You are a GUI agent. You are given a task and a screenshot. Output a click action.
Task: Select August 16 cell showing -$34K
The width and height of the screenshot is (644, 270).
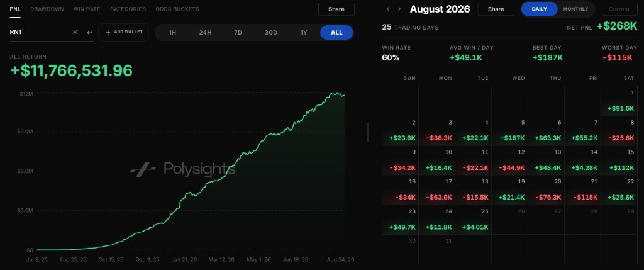(401, 190)
